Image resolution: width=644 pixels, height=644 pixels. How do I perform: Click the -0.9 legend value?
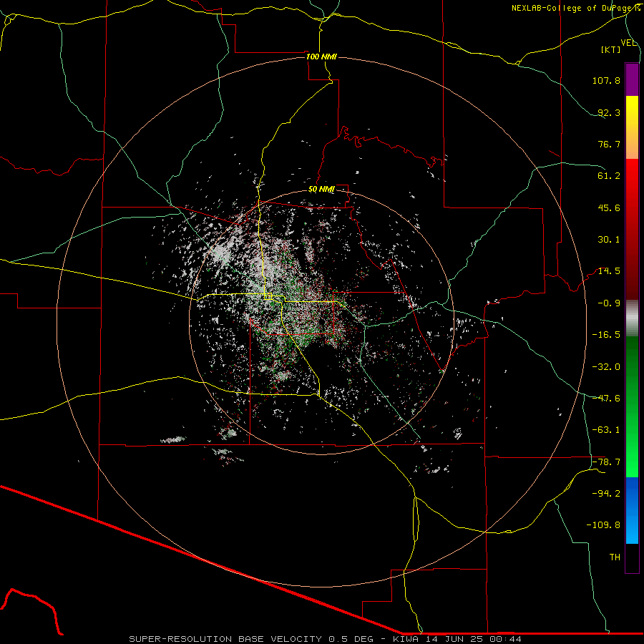click(x=609, y=303)
